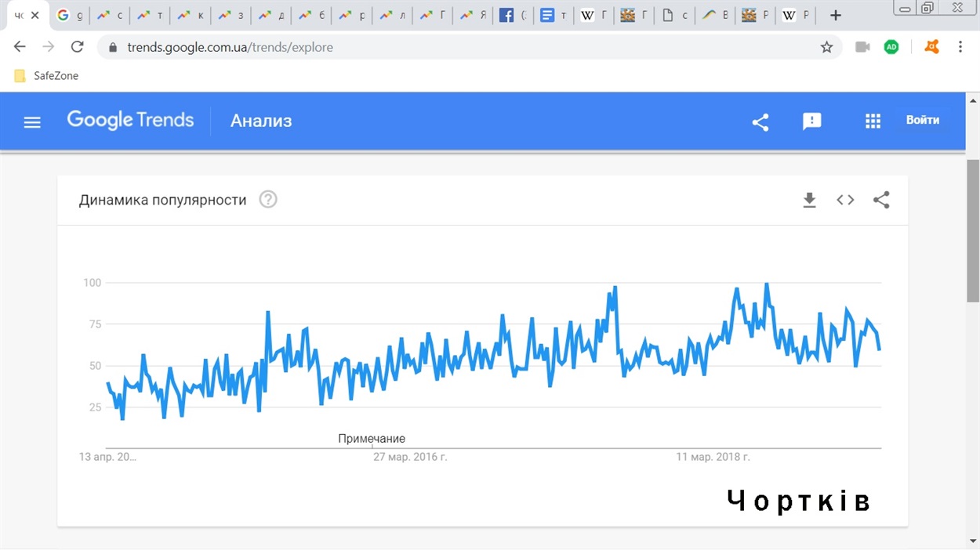Open the embed code icon for chart
Screen dimensions: 980x550
[x=845, y=200]
